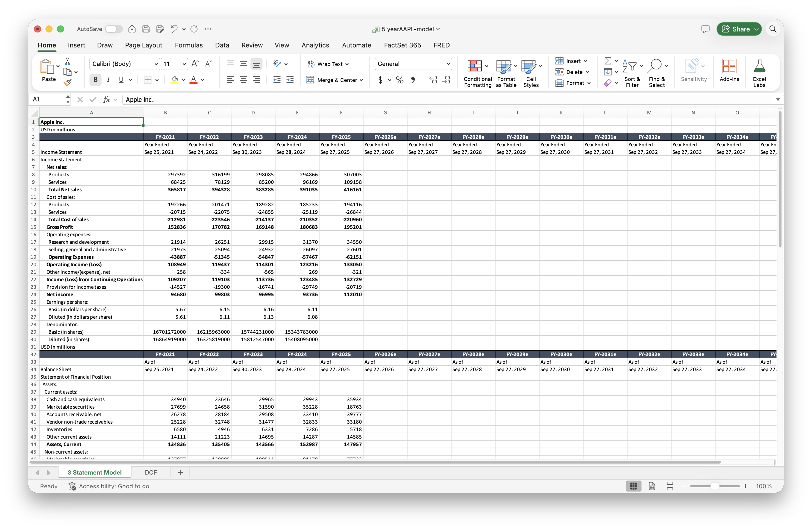Toggle Italic formatting
812x530 pixels.
point(108,80)
